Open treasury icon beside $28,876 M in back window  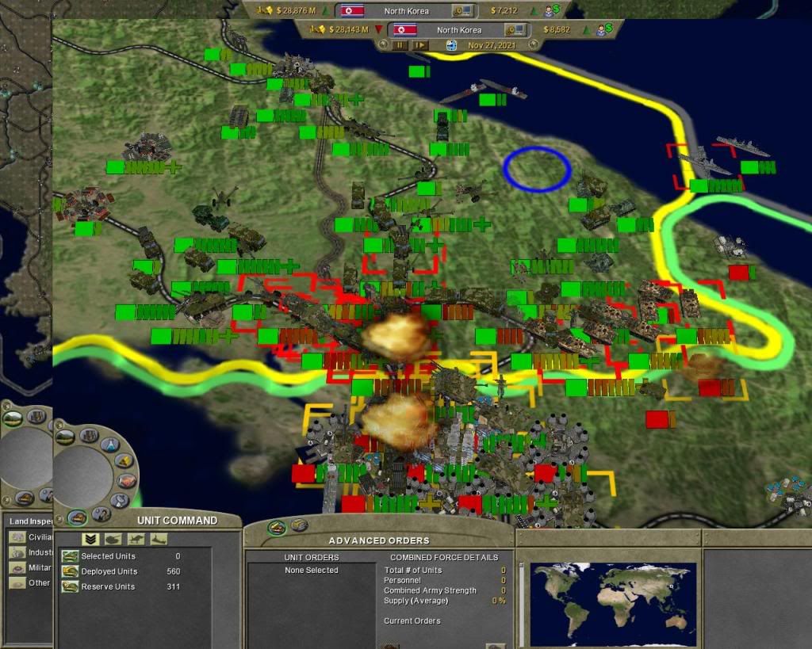265,10
